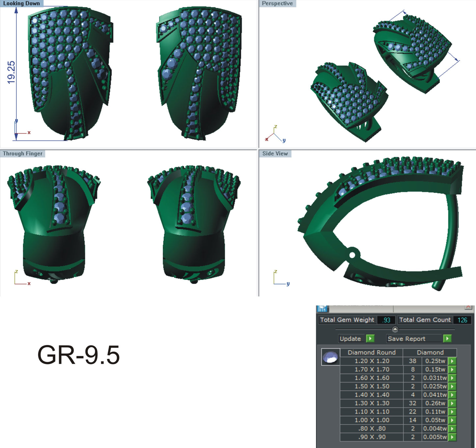476x448 pixels.
Task: Click green arrow on 1.30 X 1.30 row
Action: coord(452,403)
